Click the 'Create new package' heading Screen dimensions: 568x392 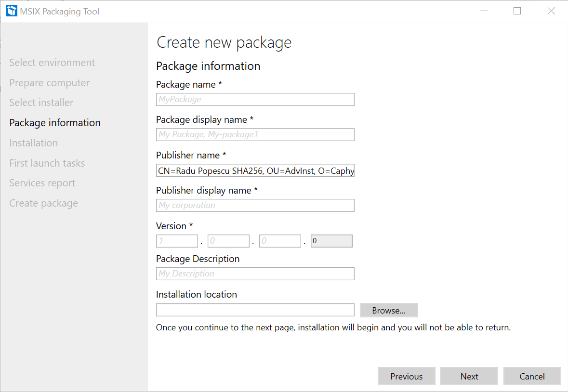coord(224,43)
